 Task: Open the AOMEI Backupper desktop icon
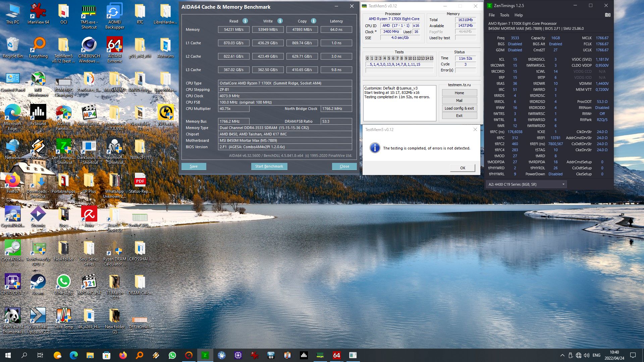(115, 16)
